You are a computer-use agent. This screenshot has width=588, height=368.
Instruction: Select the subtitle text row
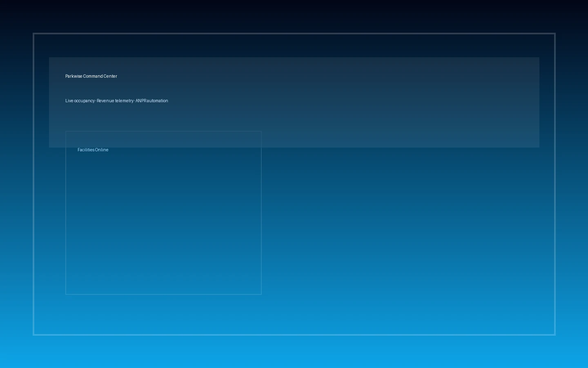point(116,101)
